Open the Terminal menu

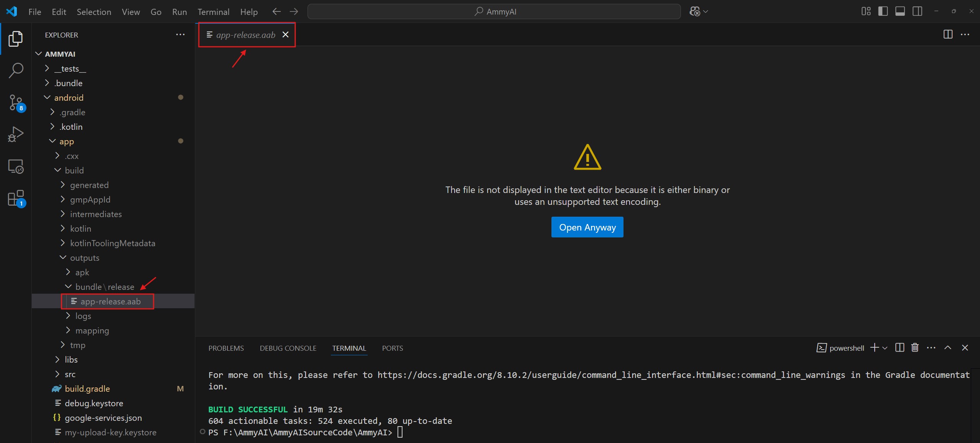click(213, 12)
